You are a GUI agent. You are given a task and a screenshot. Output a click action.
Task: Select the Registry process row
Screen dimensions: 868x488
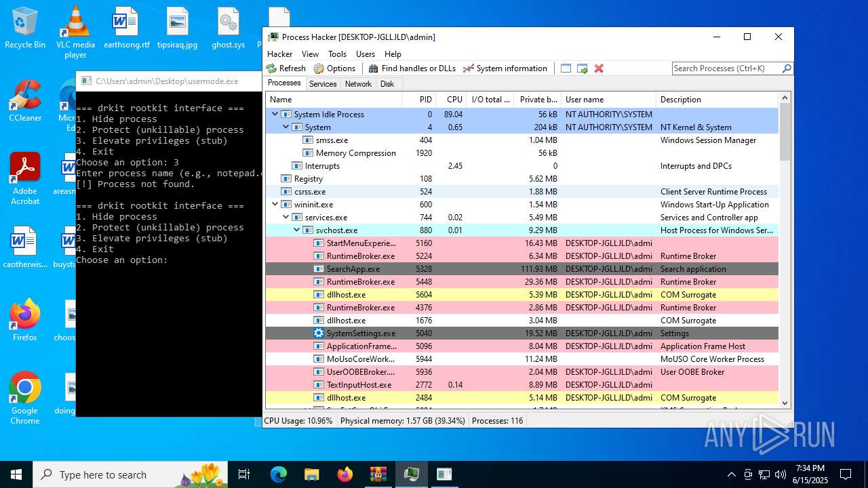click(x=522, y=179)
